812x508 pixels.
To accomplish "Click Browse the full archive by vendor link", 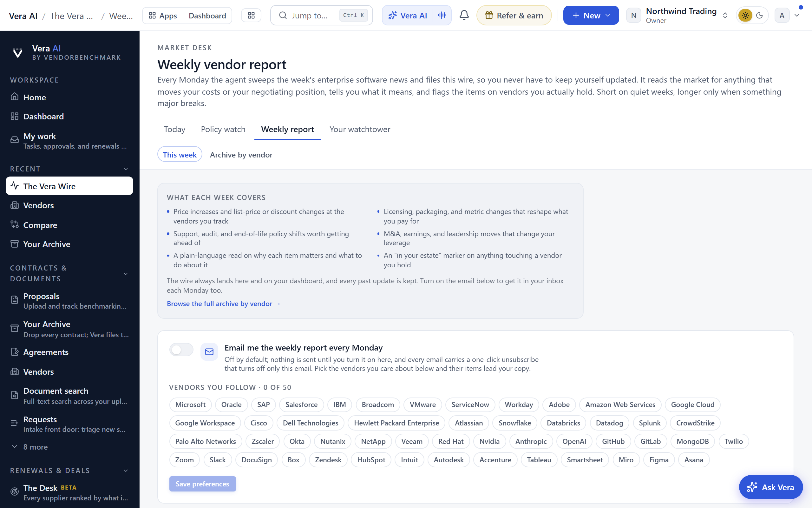I will pos(224,304).
